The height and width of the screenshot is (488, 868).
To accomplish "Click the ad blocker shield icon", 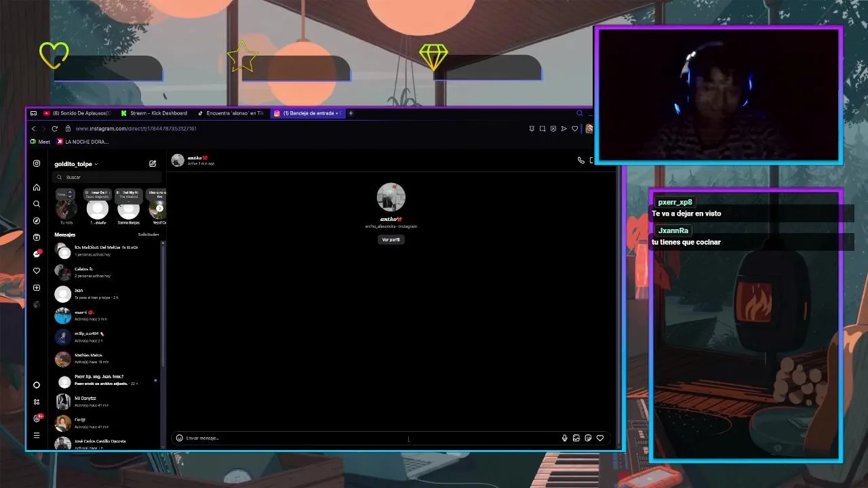I will [553, 128].
